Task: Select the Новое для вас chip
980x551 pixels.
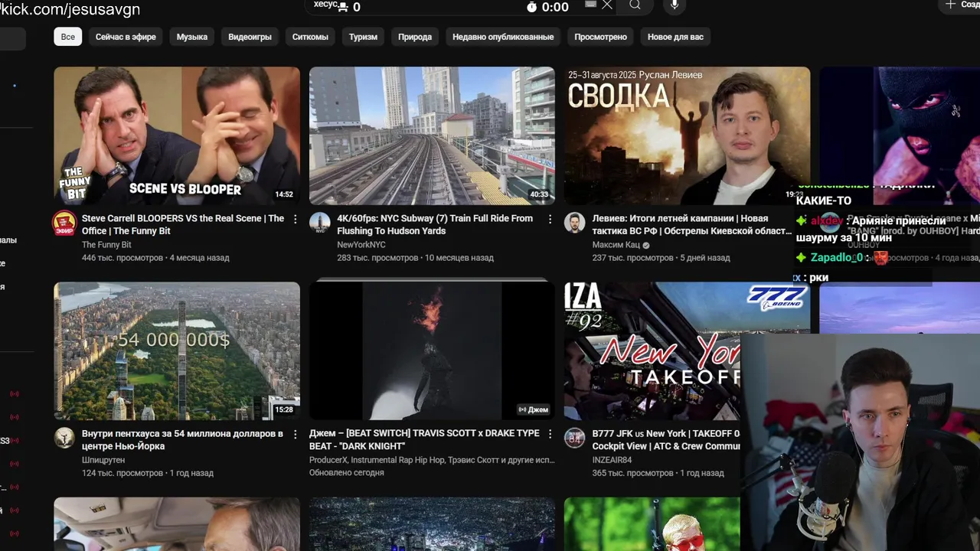Action: pos(675,37)
